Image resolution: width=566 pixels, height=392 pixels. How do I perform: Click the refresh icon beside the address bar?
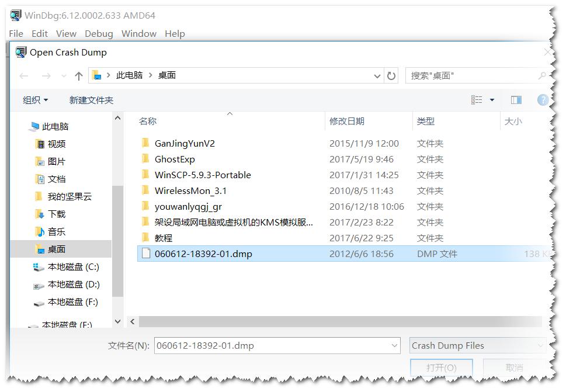[x=391, y=75]
